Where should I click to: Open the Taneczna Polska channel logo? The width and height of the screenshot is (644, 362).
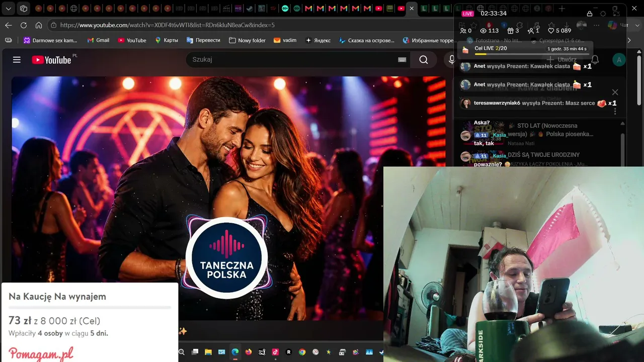226,257
